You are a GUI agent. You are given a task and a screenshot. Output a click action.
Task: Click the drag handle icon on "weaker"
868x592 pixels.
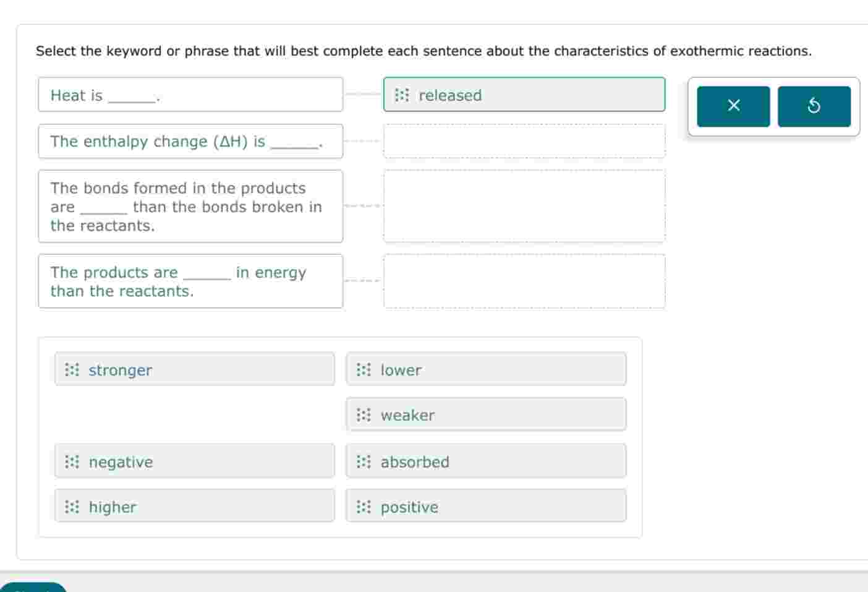364,415
